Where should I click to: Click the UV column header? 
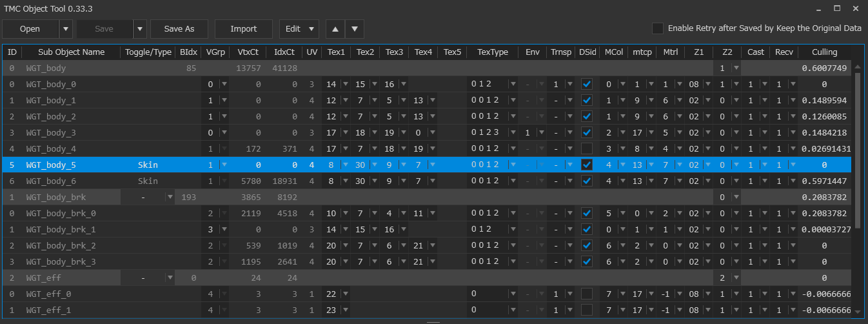tap(311, 52)
